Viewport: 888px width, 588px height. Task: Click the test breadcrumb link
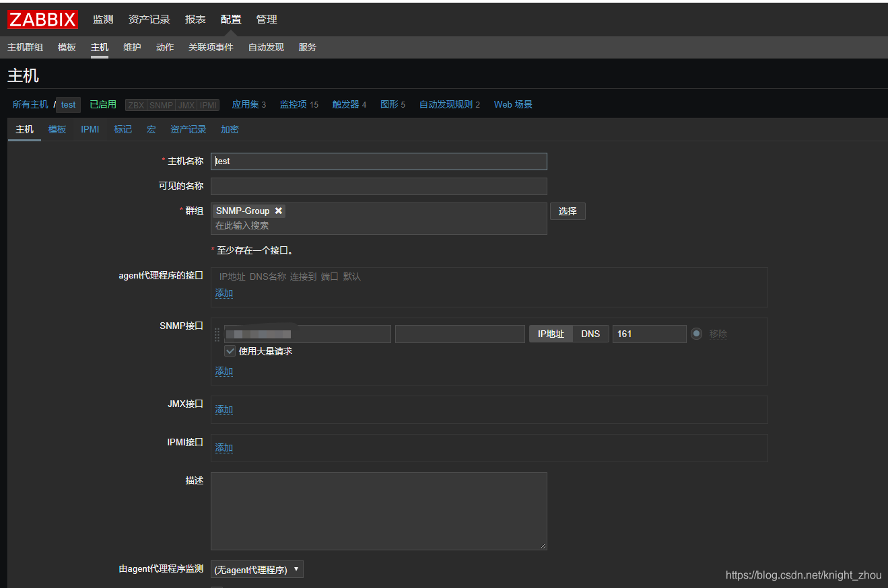click(x=68, y=104)
